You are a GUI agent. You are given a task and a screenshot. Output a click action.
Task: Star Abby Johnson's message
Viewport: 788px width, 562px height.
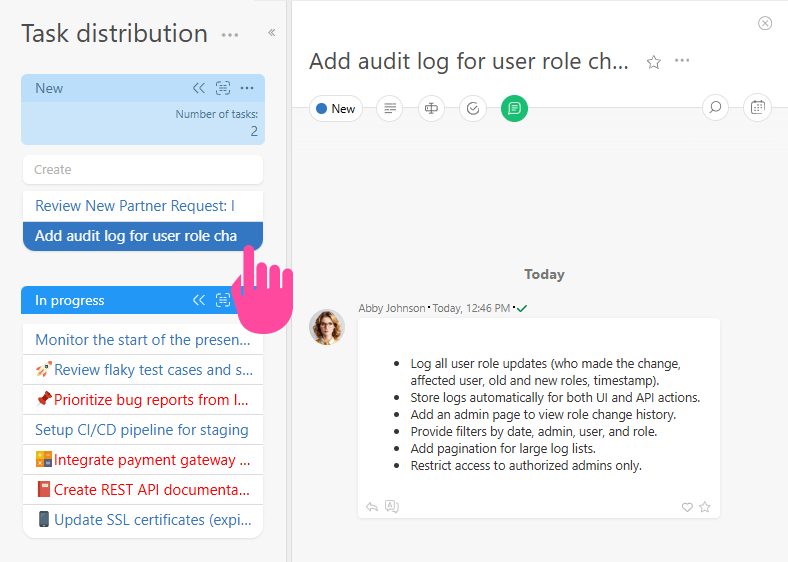(705, 507)
